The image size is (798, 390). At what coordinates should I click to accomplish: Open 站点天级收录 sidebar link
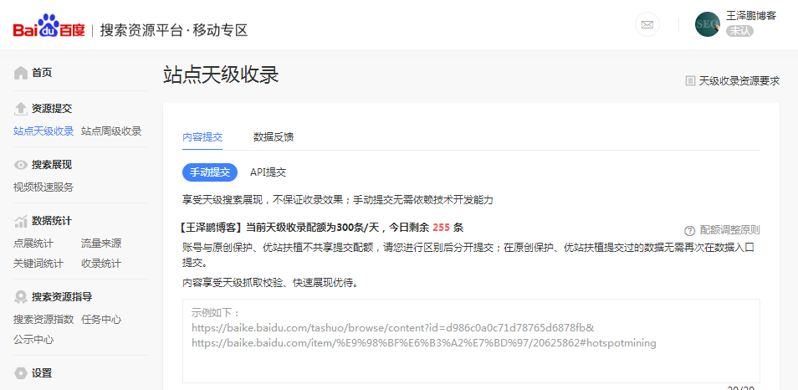pyautogui.click(x=43, y=131)
